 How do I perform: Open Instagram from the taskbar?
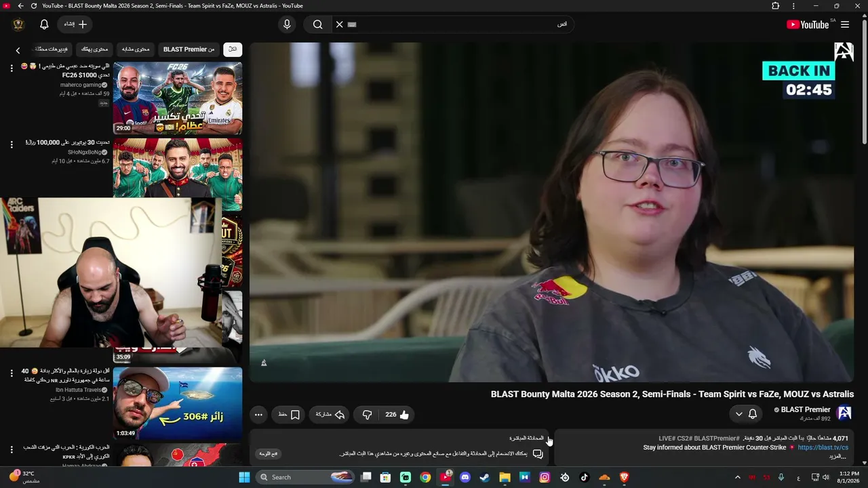(x=545, y=477)
